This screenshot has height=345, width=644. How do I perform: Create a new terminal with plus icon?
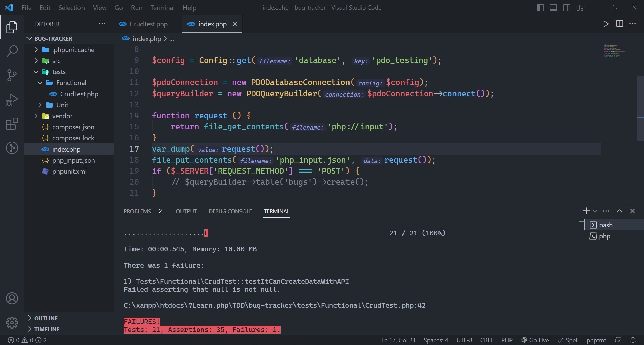coord(586,211)
